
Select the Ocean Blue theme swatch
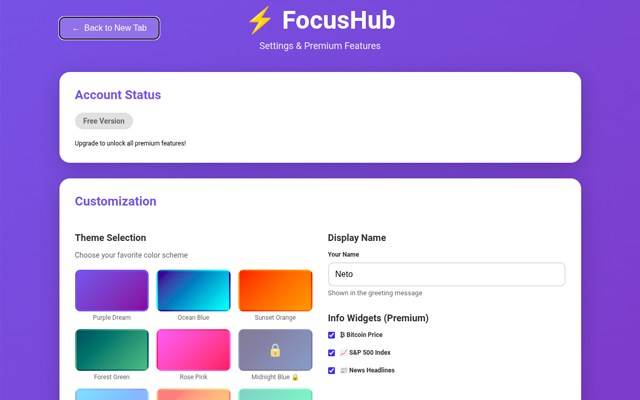click(x=193, y=290)
